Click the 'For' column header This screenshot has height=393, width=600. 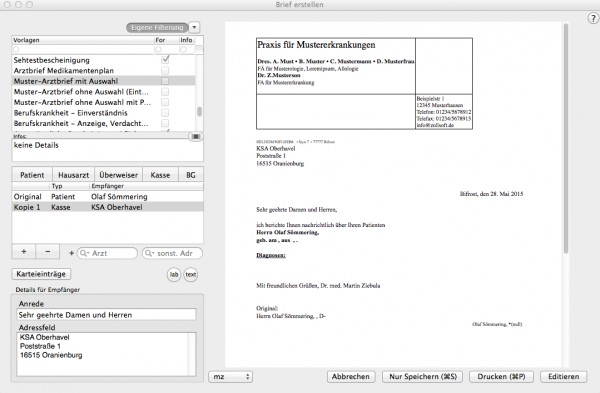pyautogui.click(x=166, y=40)
